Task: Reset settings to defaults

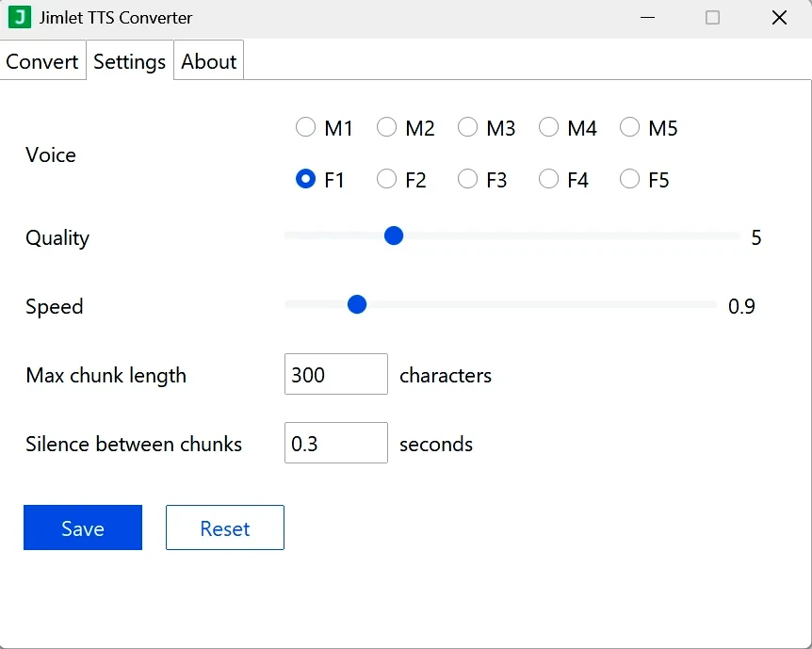Action: point(224,527)
